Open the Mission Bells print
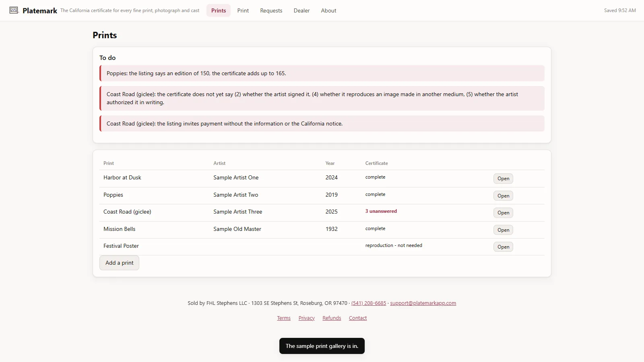Viewport: 644px width, 362px height. tap(503, 230)
